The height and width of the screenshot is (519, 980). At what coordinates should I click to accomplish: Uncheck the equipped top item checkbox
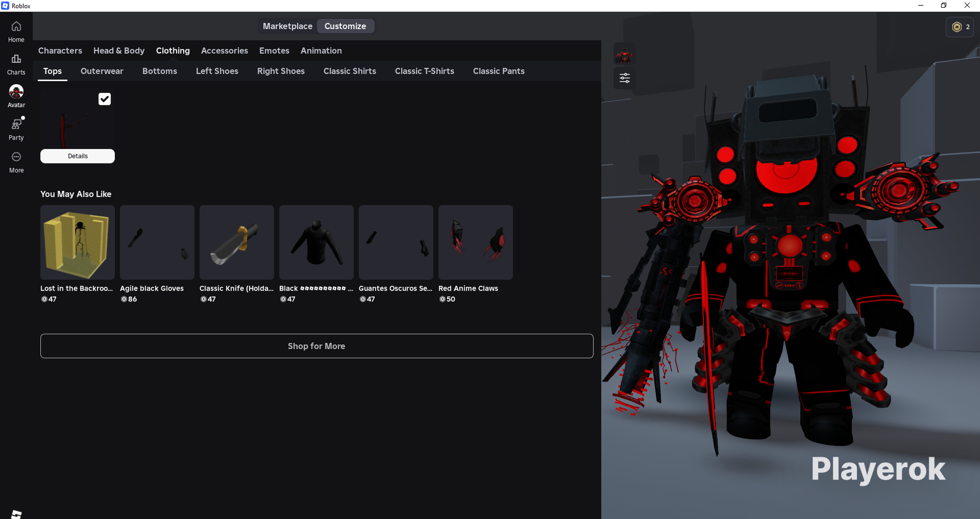(x=104, y=99)
